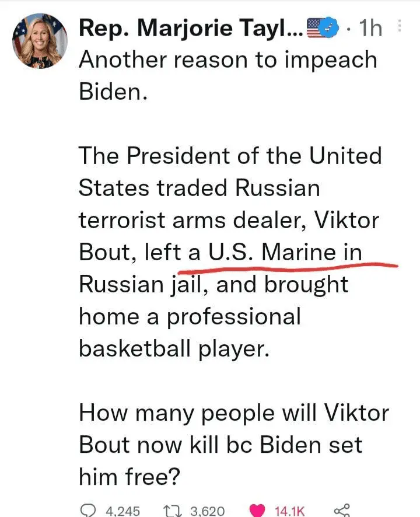Click the 3,620 retweets count
This screenshot has height=517, width=420.
pyautogui.click(x=208, y=511)
